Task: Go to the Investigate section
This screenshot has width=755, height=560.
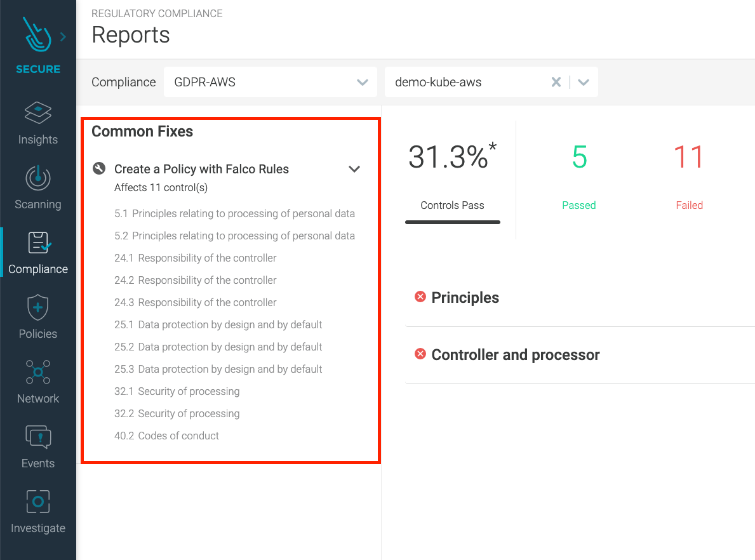Action: coord(38,511)
